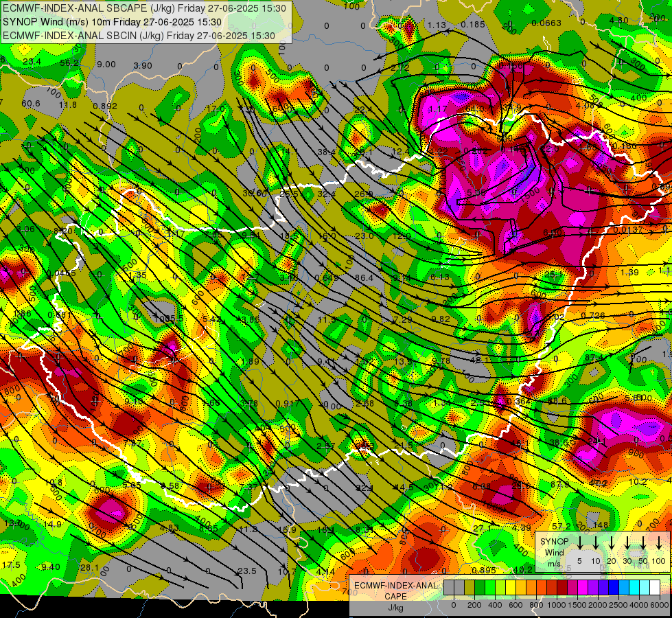Click the 'ECMWF-INDEX-ANAL' label in the color legend
Viewport: 672px width, 618px height.
tap(395, 586)
